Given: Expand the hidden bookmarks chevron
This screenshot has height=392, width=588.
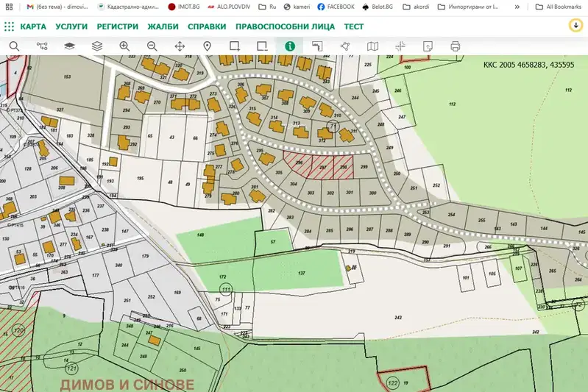Looking at the screenshot, I should pos(517,7).
